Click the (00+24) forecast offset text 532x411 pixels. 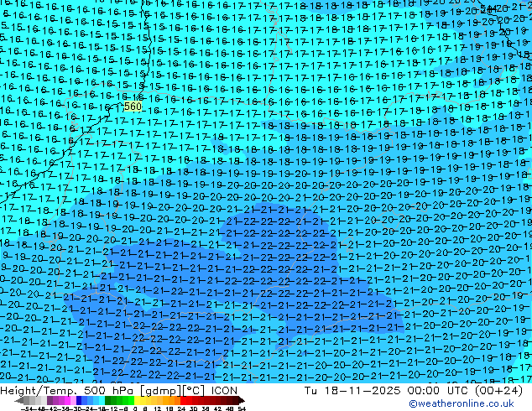click(x=498, y=391)
